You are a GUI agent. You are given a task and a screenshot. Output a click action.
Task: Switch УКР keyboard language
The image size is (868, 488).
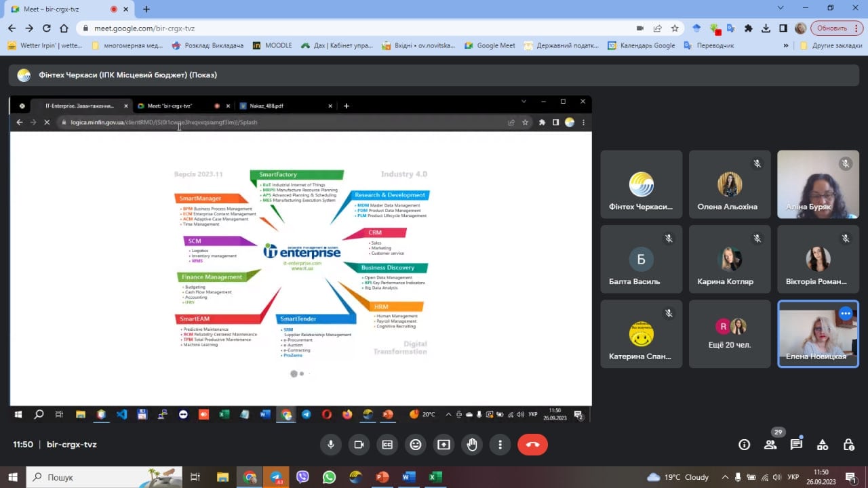(x=793, y=477)
